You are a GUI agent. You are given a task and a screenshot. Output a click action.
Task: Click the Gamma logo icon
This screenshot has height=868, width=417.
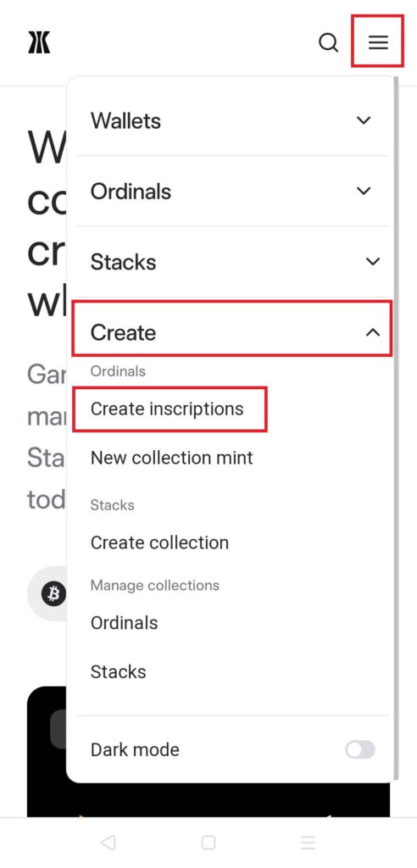tap(39, 42)
